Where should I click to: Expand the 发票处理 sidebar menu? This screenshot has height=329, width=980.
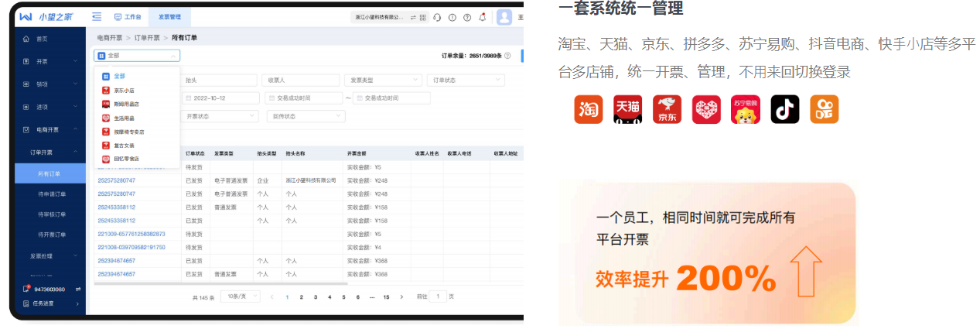[x=50, y=255]
